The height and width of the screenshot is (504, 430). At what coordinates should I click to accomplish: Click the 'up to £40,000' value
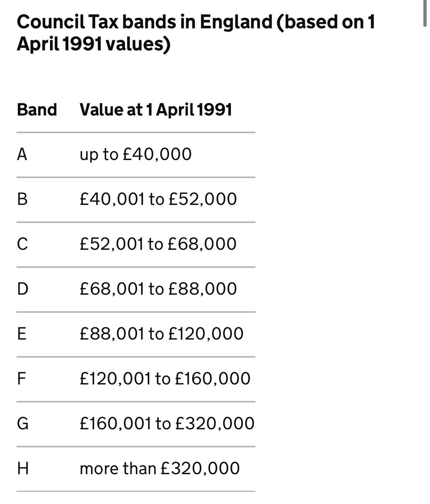(136, 155)
